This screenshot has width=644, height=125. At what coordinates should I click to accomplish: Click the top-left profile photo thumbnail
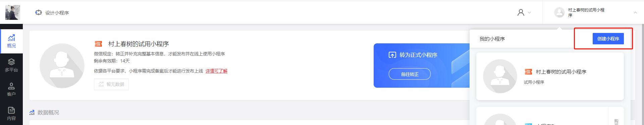pos(13,12)
